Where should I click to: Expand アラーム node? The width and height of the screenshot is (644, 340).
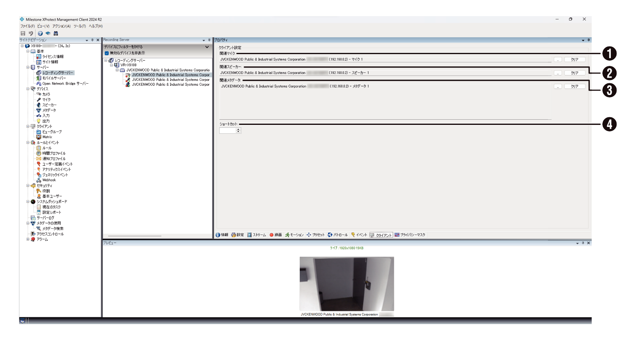[x=28, y=239]
